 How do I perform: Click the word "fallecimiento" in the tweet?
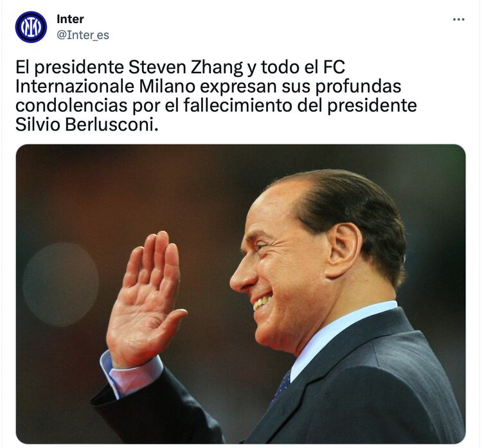coord(238,105)
